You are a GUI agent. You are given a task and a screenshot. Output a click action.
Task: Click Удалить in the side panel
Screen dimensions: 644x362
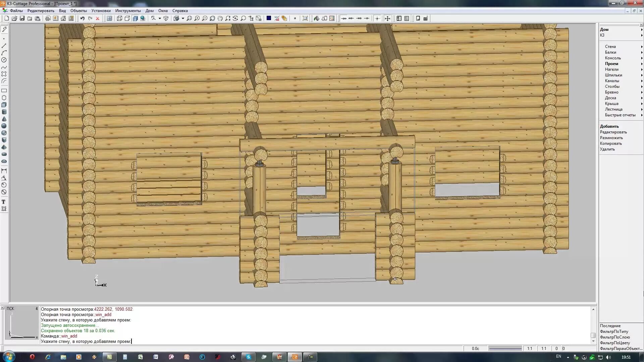coord(607,149)
